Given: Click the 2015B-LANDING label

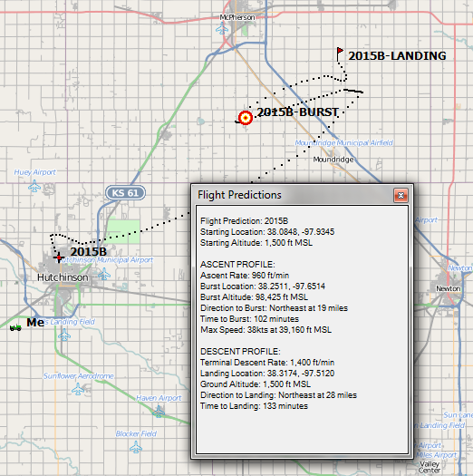Looking at the screenshot, I should pyautogui.click(x=397, y=56).
